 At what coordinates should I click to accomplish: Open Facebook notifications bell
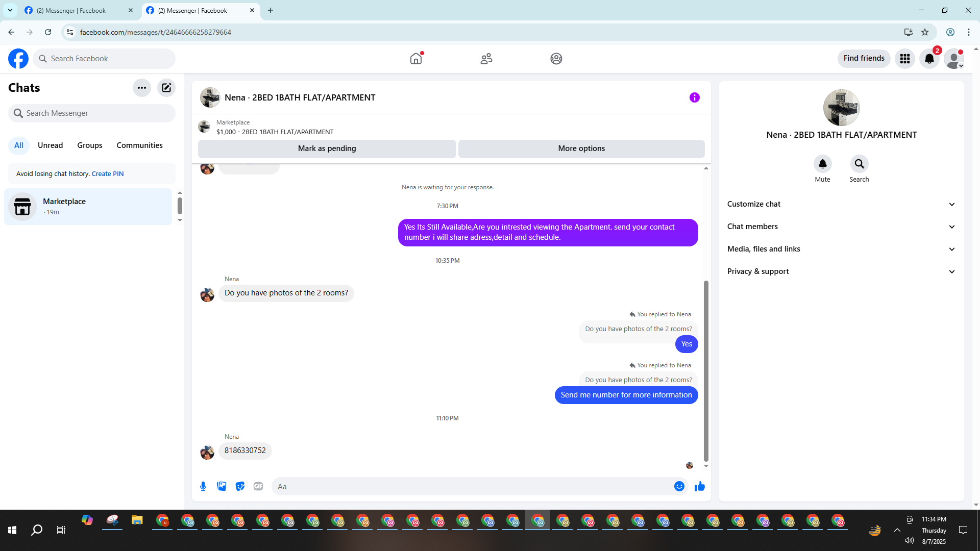pos(929,59)
